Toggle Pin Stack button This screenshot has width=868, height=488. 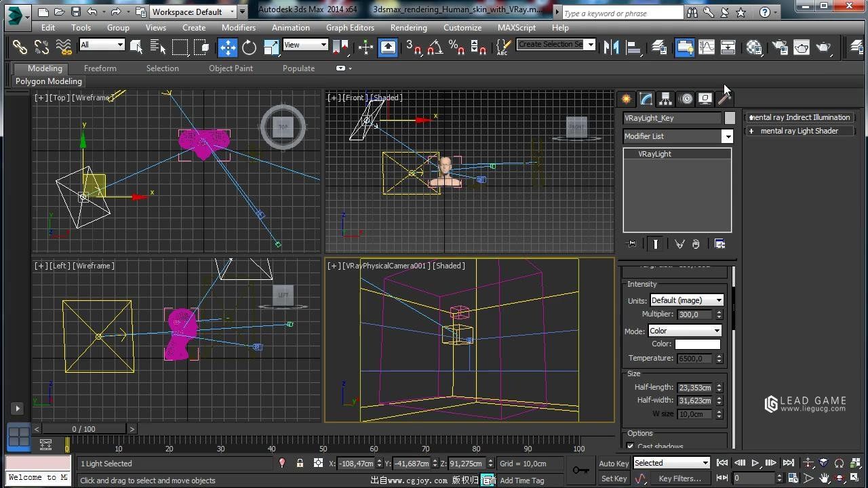tap(631, 244)
